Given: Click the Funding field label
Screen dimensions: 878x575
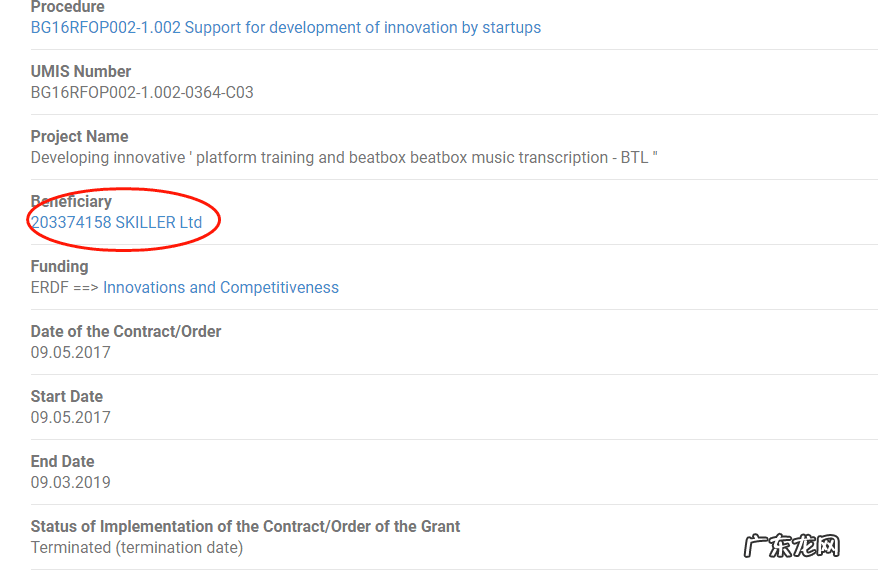Looking at the screenshot, I should (x=60, y=267).
